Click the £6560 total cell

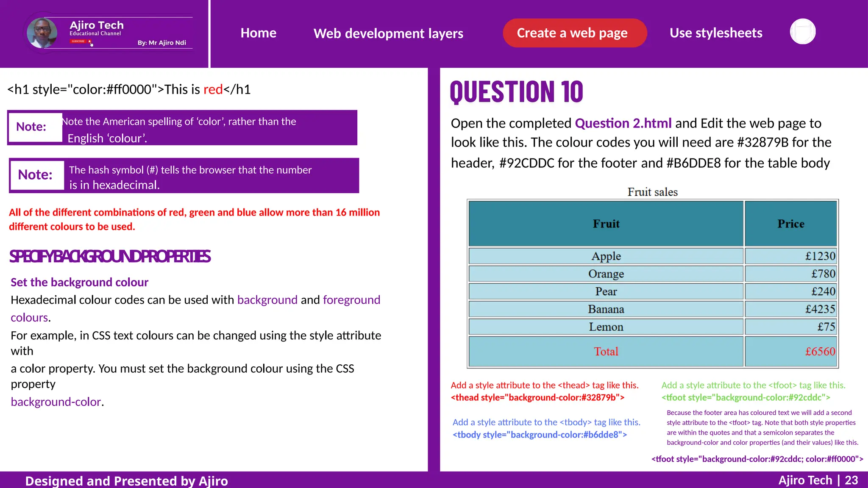point(791,351)
